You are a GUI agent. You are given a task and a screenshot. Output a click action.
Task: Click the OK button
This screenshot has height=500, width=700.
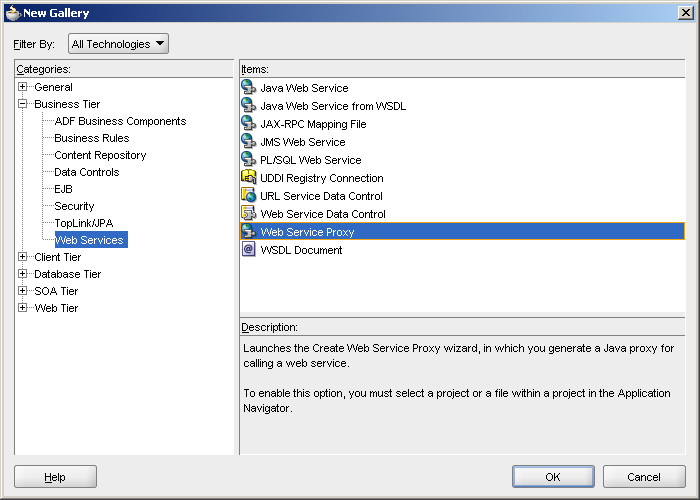pyautogui.click(x=553, y=477)
